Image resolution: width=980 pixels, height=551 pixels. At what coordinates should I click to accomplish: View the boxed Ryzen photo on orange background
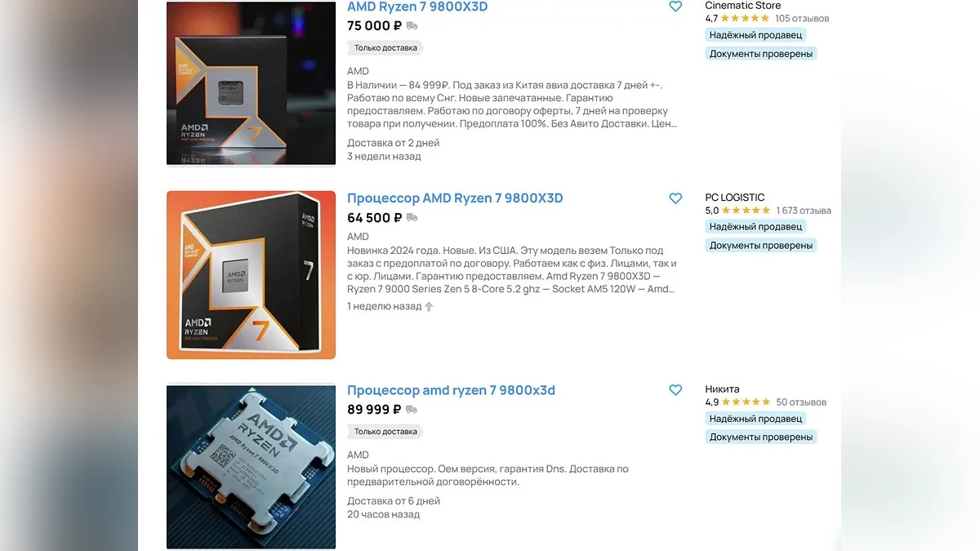pos(251,275)
